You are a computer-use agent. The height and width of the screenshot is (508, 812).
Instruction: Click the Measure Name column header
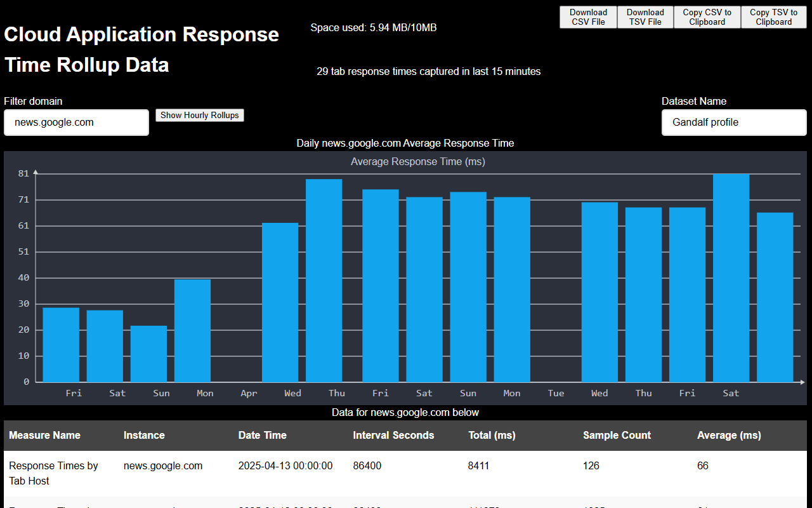pos(44,436)
